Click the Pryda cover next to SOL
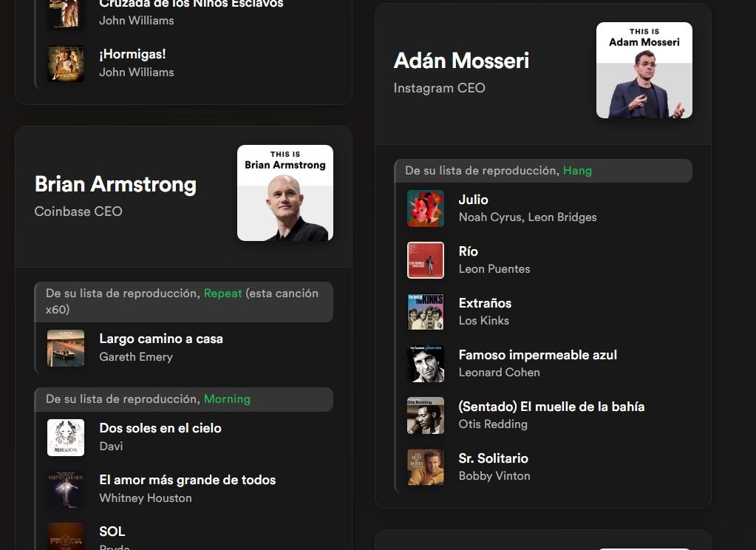This screenshot has height=550, width=756. coord(66,537)
